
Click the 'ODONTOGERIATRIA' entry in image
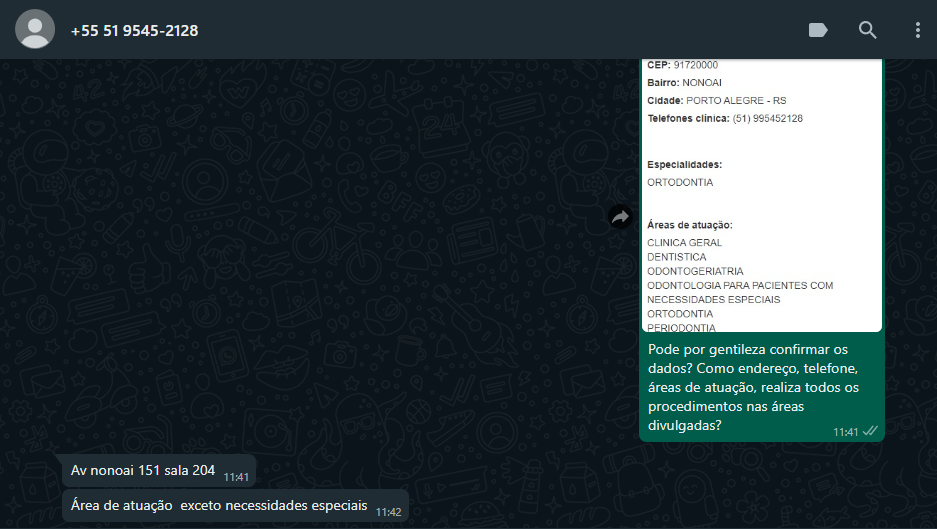click(695, 271)
